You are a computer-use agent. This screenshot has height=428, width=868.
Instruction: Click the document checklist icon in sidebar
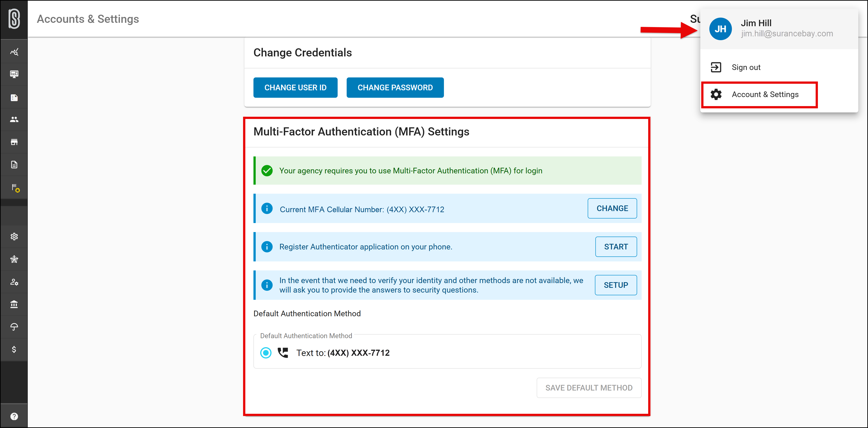click(14, 97)
